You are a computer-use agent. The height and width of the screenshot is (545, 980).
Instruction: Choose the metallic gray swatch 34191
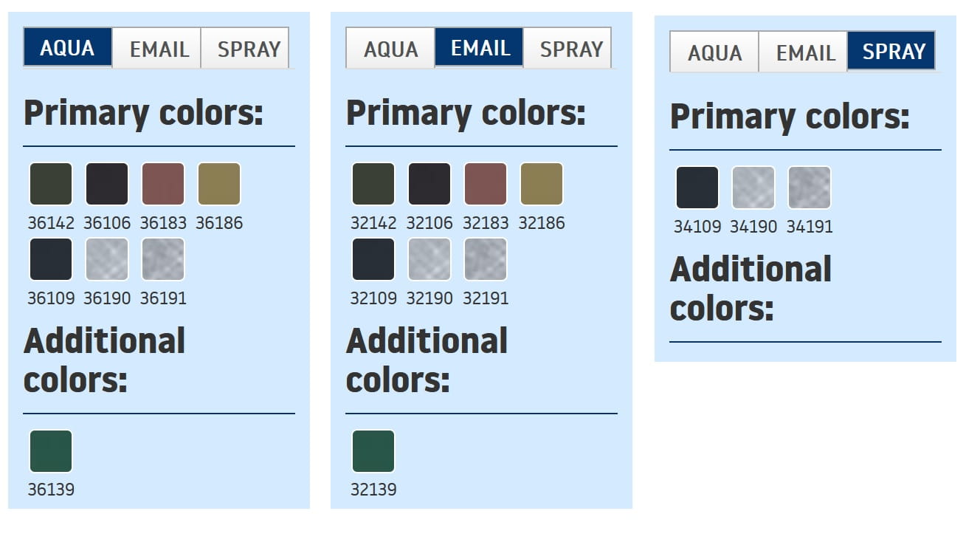(810, 188)
